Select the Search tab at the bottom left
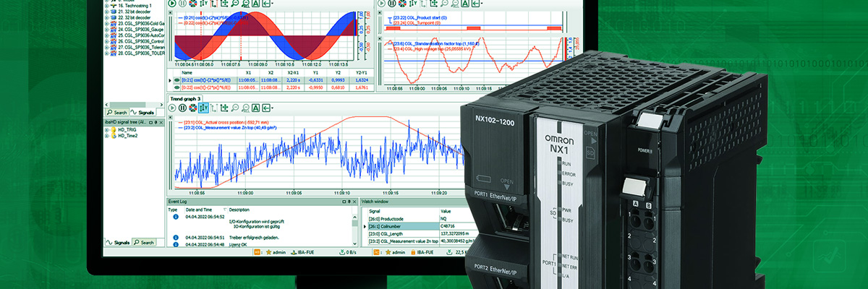The height and width of the screenshot is (289, 868). [x=144, y=243]
